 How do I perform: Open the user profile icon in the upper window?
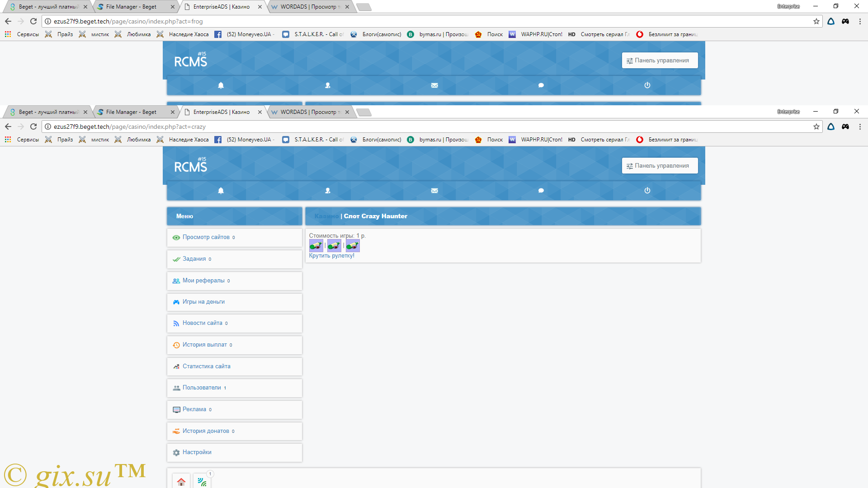coord(328,85)
